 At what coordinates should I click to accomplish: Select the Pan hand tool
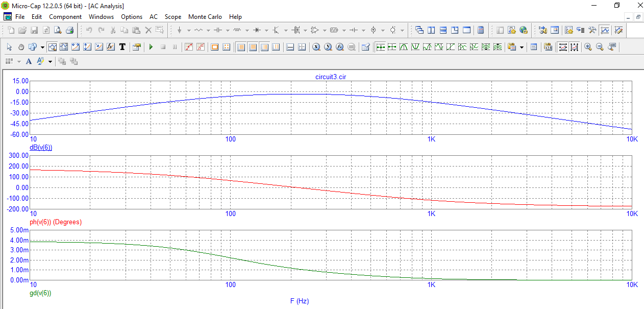point(21,47)
